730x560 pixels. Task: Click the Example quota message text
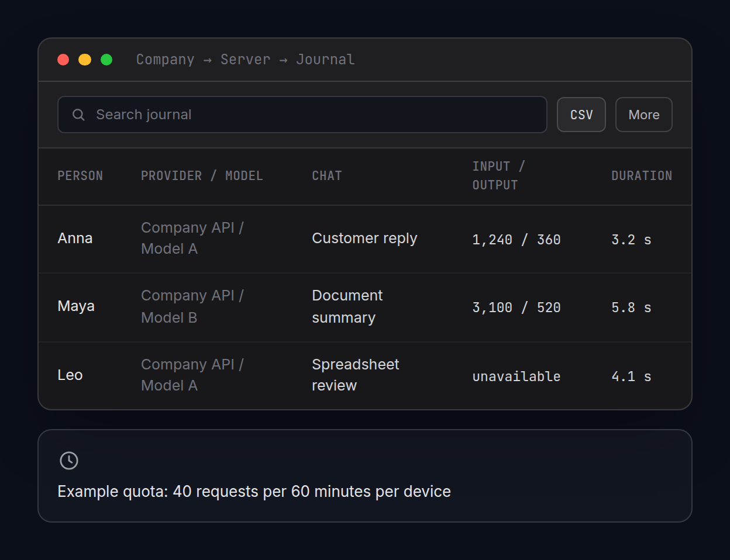pyautogui.click(x=254, y=492)
